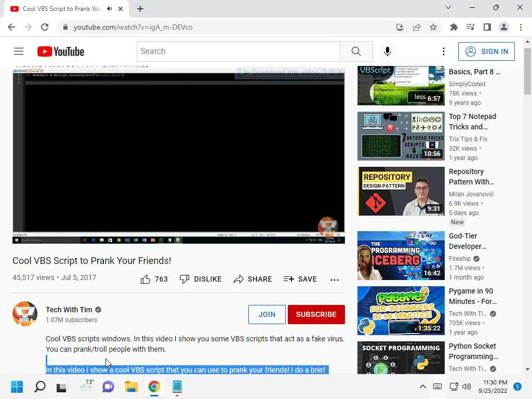Share this page from the address bar
The image size is (532, 399).
tap(417, 27)
